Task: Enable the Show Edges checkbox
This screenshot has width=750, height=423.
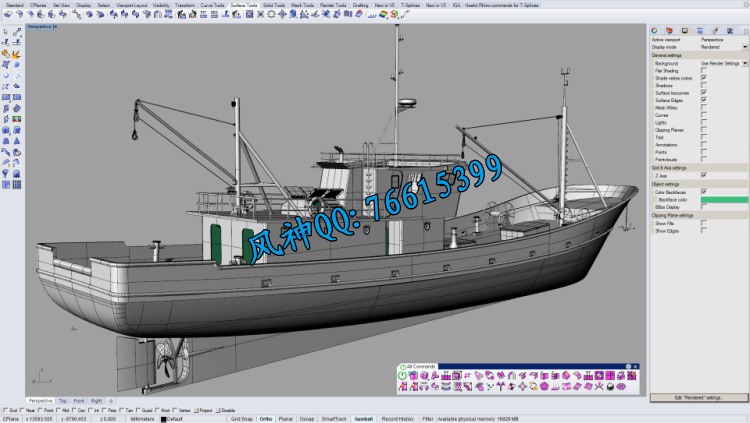Action: point(704,231)
